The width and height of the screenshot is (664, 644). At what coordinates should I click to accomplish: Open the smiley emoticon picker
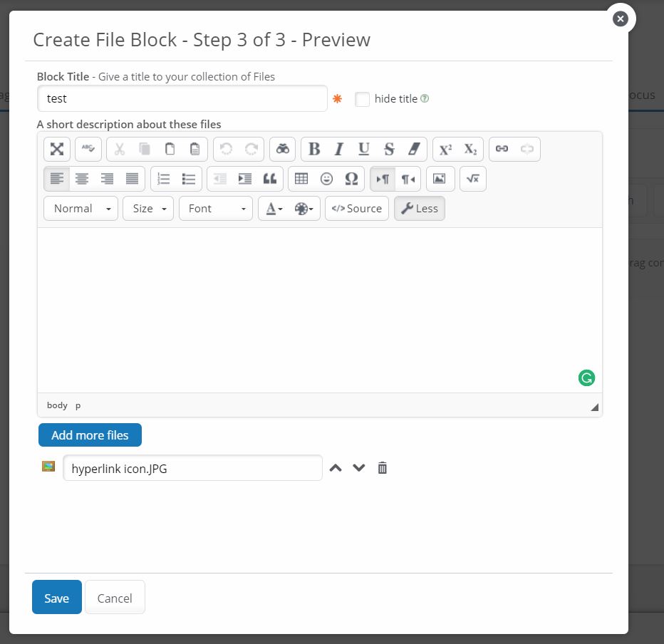point(326,179)
